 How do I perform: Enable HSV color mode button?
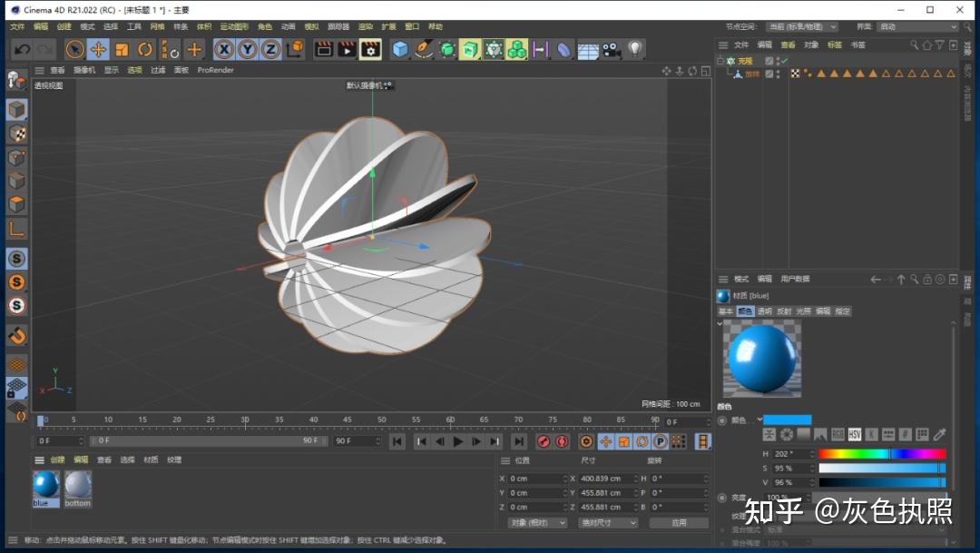click(x=855, y=434)
